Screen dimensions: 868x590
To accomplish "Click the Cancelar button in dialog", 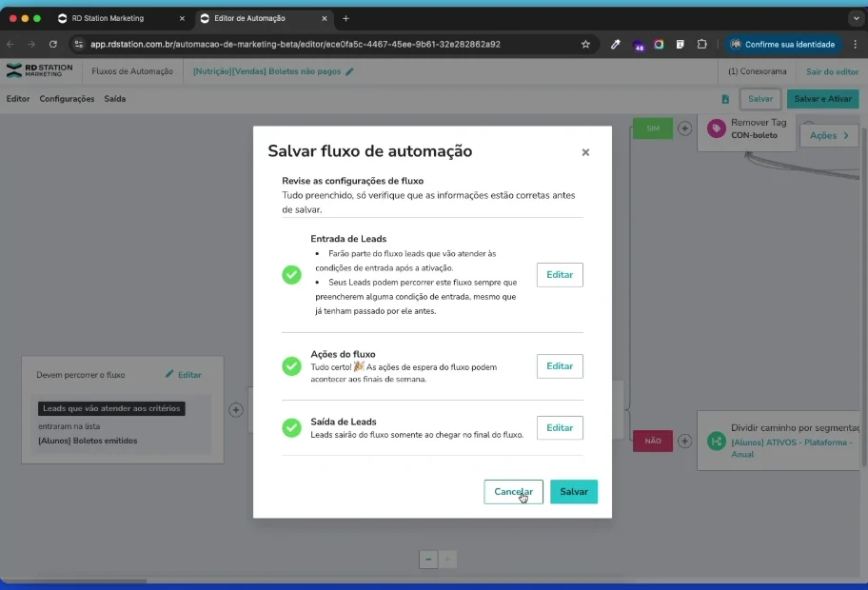I will pyautogui.click(x=513, y=491).
